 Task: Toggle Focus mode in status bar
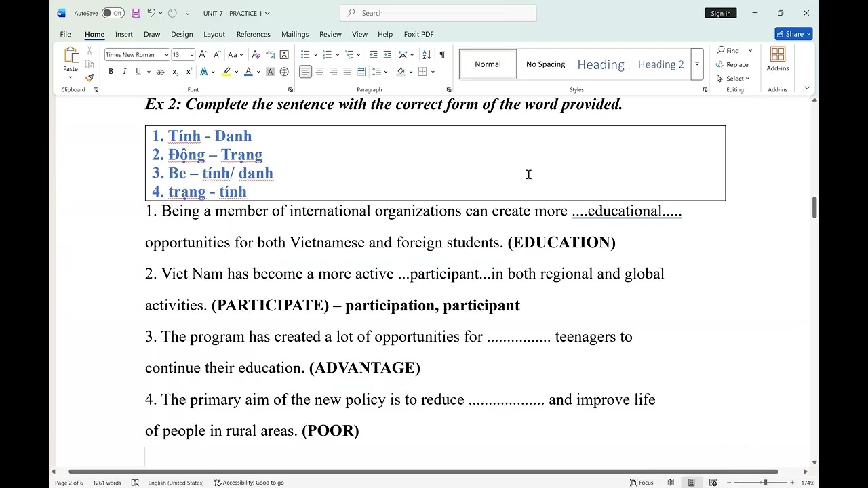[x=642, y=483]
